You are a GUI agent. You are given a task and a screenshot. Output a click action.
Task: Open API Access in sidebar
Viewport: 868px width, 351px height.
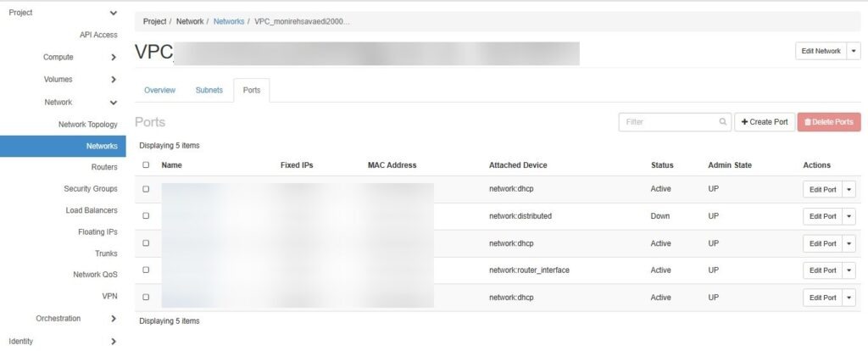pyautogui.click(x=98, y=35)
